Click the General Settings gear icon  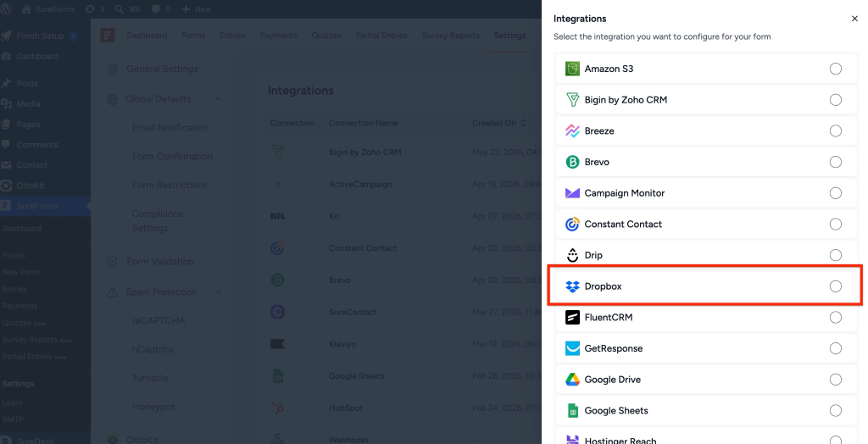pos(113,69)
